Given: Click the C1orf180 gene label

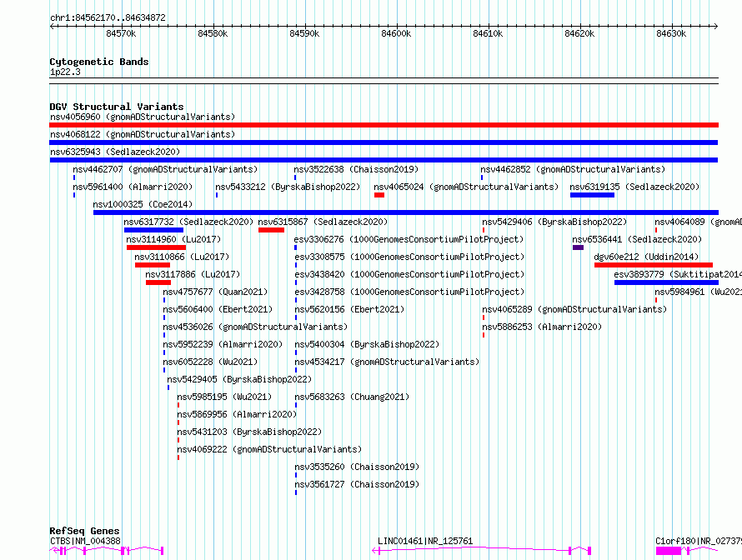Looking at the screenshot, I should pos(699,541).
